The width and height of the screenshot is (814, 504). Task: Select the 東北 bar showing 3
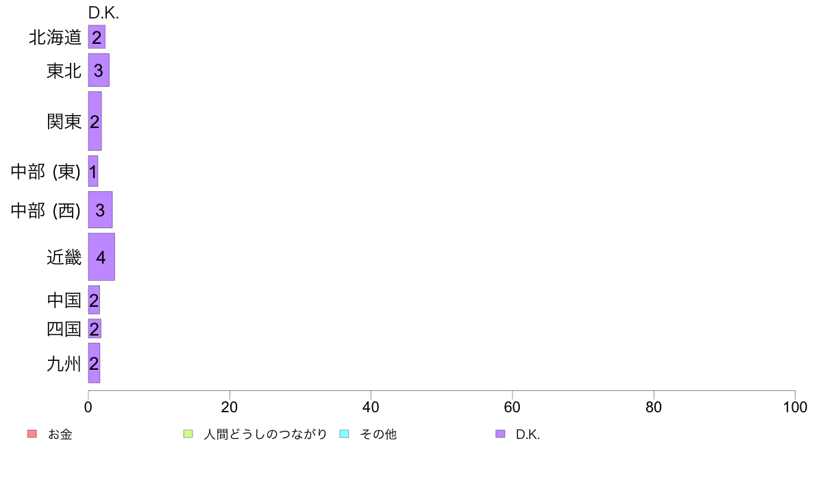99,70
